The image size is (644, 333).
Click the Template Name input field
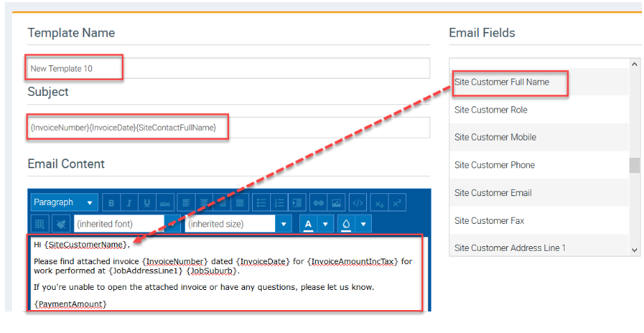tap(228, 68)
